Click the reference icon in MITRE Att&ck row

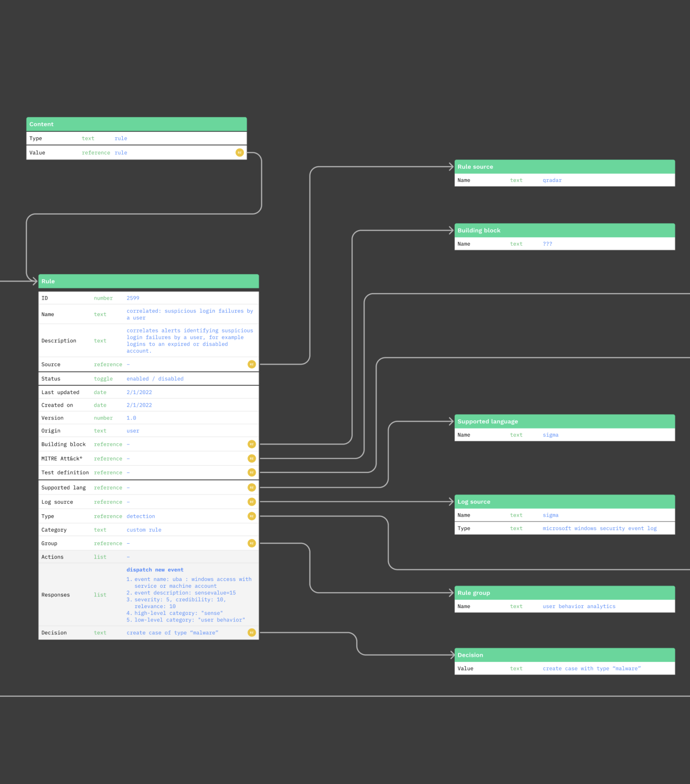(x=252, y=458)
